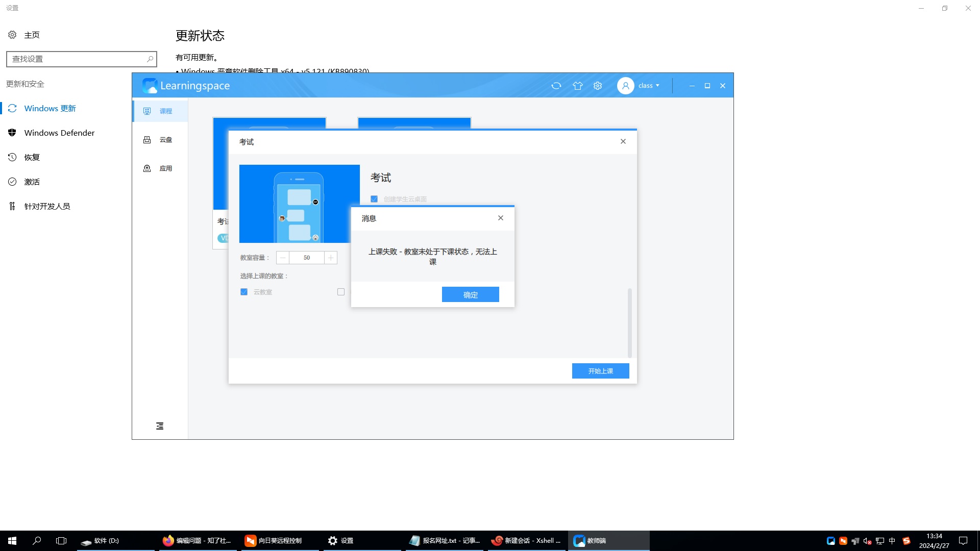
Task: Click the 查找设置 search field
Action: pyautogui.click(x=77, y=59)
